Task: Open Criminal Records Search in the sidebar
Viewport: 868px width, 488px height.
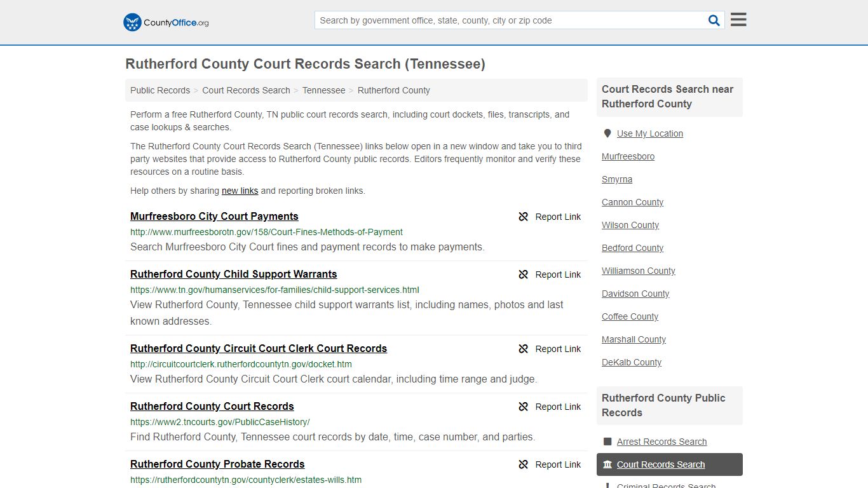Action: click(x=665, y=485)
